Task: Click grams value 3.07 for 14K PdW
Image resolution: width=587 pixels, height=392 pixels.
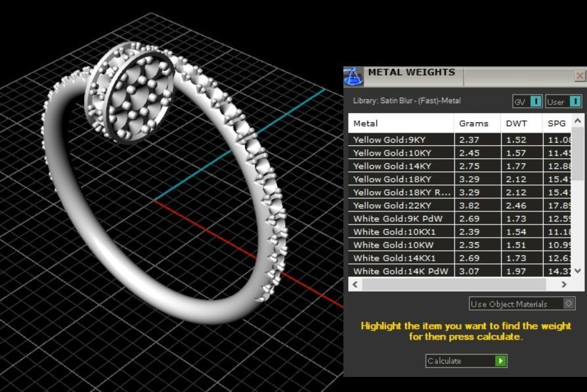Action: (469, 271)
